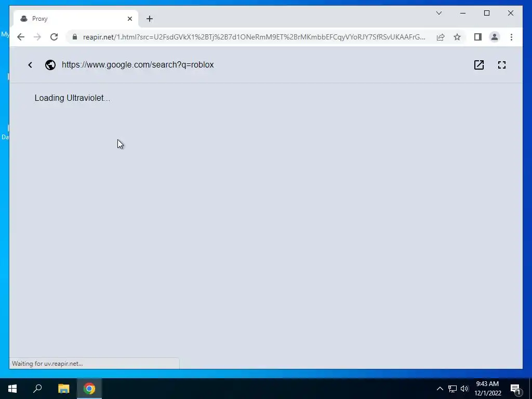The width and height of the screenshot is (532, 399).
Task: Click Chrome's forward navigation arrow
Action: pos(37,37)
